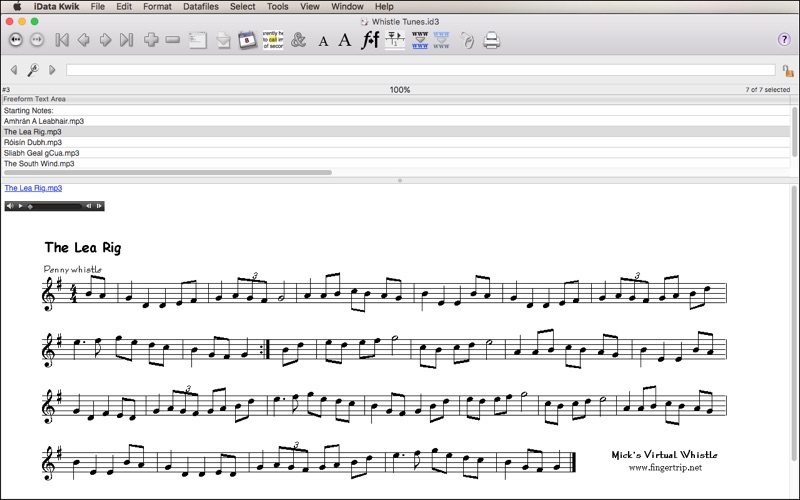Select The Lea Rig.mp3 list row
Viewport: 800px width, 500px height.
396,132
